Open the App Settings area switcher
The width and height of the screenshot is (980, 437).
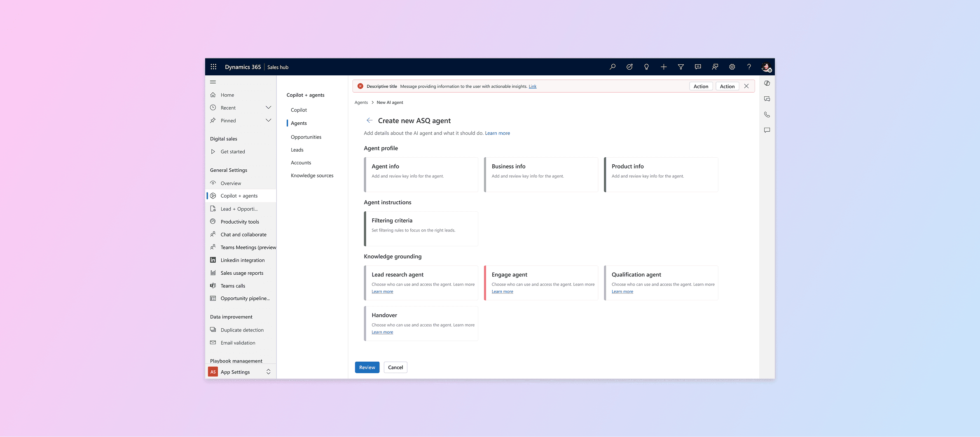241,372
